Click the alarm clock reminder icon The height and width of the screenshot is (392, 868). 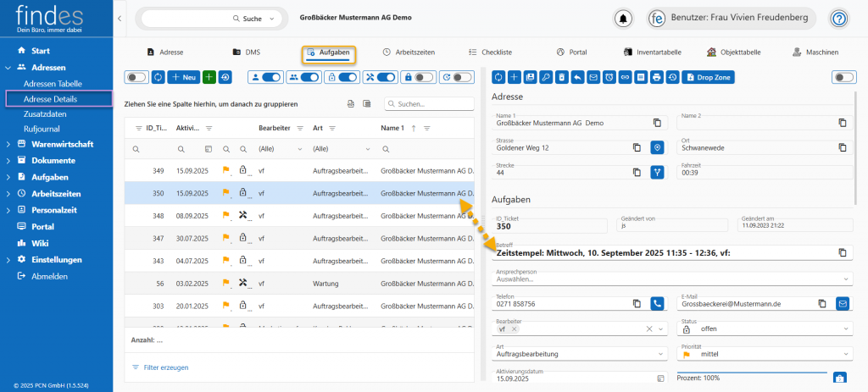(x=609, y=77)
